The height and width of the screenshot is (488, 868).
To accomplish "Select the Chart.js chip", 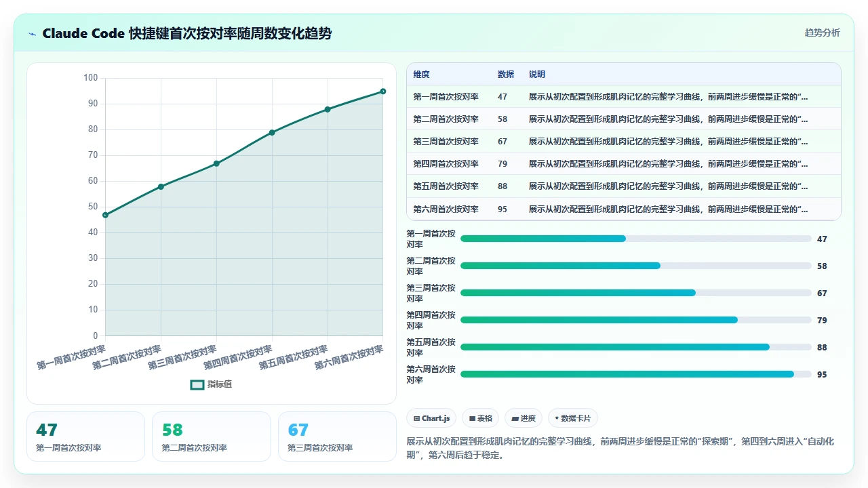I will coord(431,418).
